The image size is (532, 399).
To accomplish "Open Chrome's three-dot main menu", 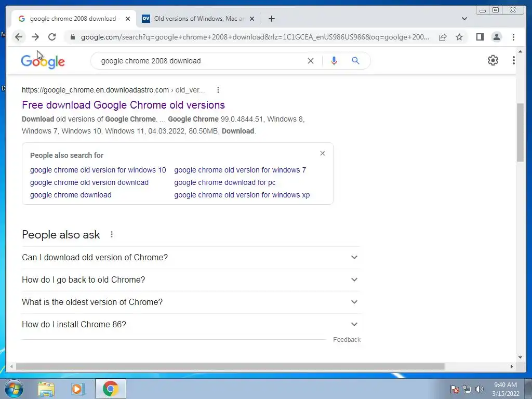I will tap(513, 37).
